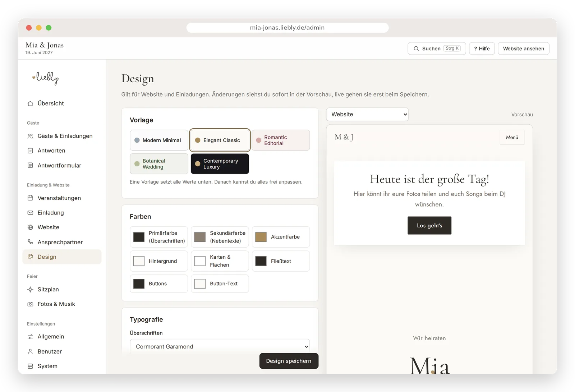Click the magnifier icon in Suchen
Screen dimensions: 575x392
pos(416,49)
